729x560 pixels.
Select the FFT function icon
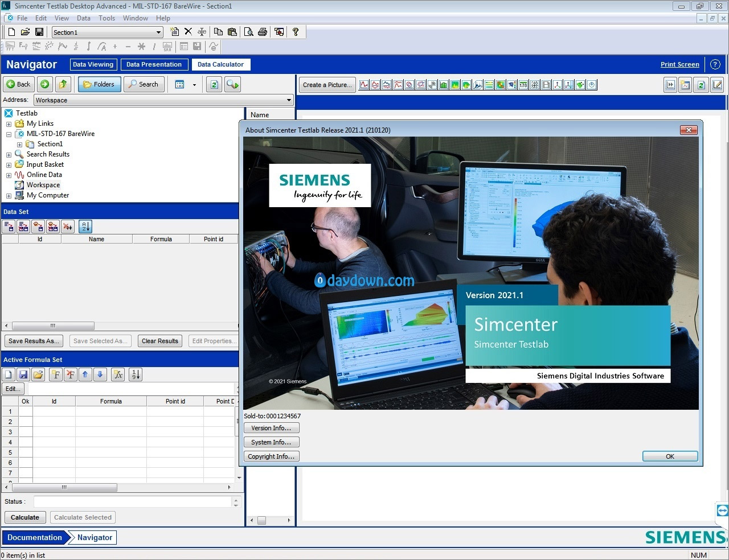tap(10, 46)
